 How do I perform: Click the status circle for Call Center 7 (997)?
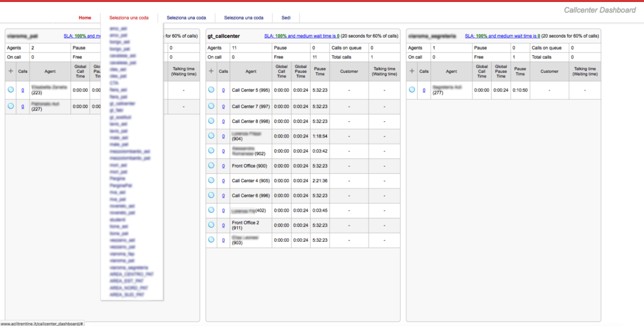point(211,106)
